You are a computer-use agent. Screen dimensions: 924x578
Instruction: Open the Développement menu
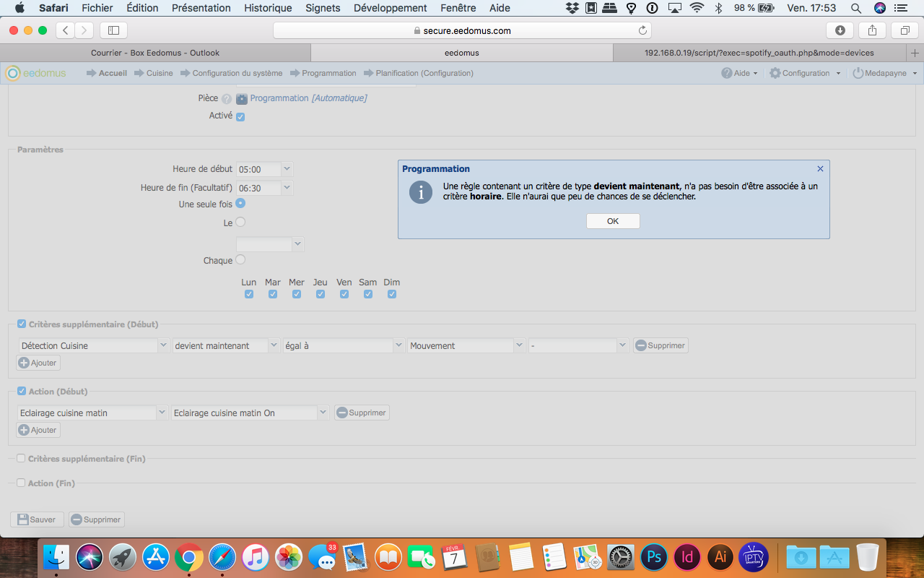click(391, 8)
